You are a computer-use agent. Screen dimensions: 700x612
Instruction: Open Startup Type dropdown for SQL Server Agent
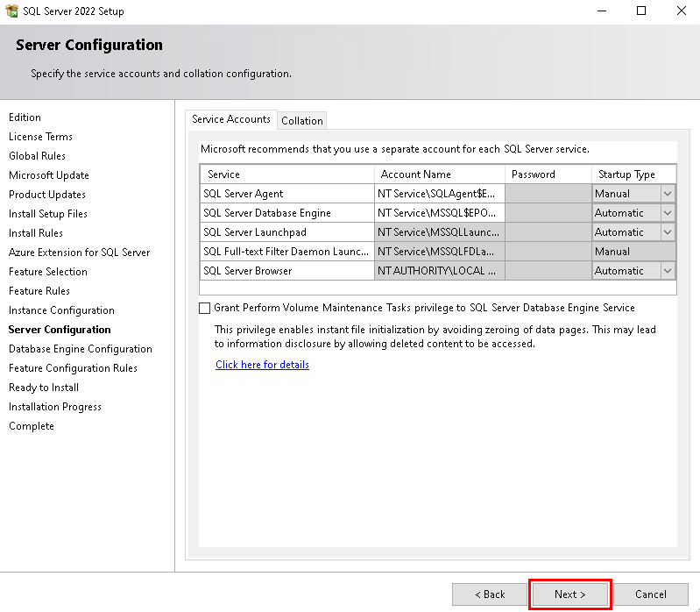pos(668,194)
